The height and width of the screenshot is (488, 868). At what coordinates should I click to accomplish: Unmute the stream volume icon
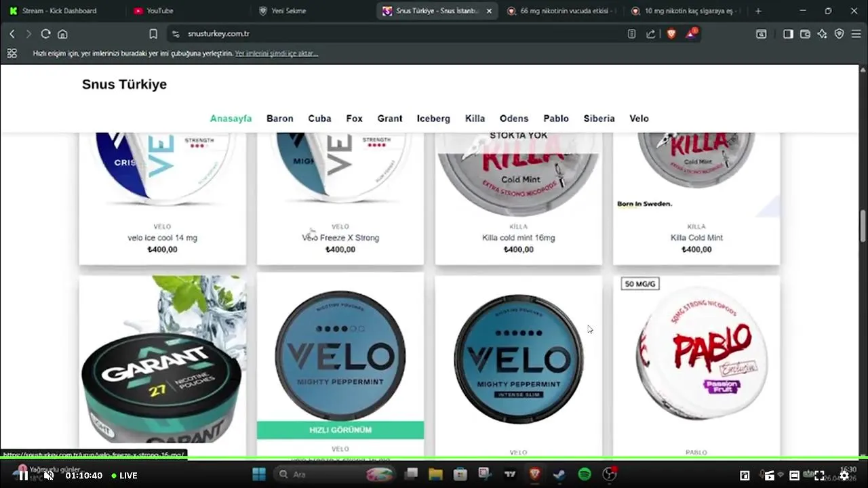pyautogui.click(x=49, y=475)
